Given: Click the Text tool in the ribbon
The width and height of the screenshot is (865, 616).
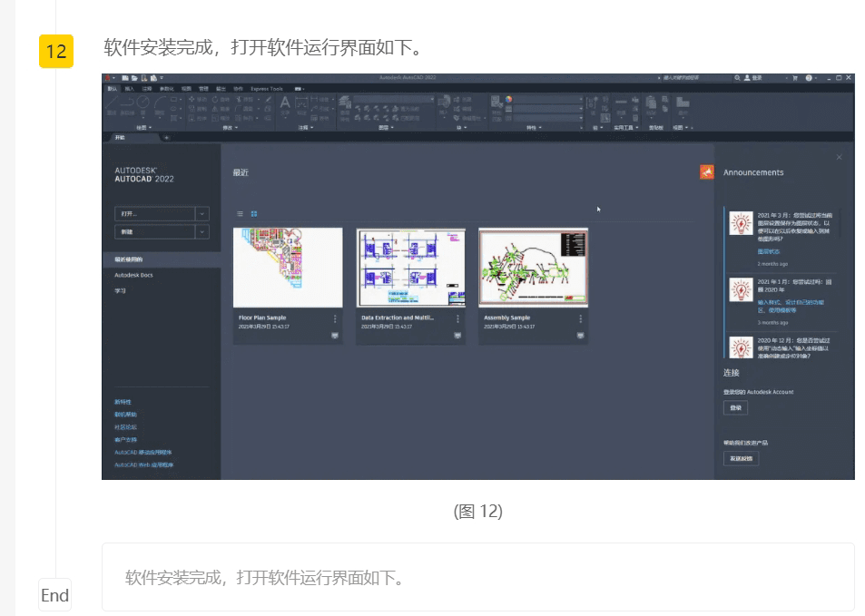Looking at the screenshot, I should click(284, 103).
